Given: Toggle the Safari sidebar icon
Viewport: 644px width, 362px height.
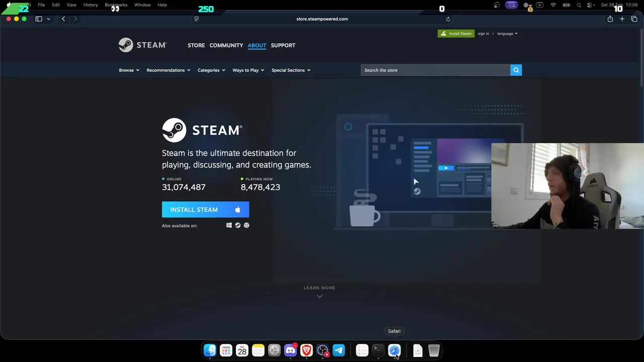Looking at the screenshot, I should click(x=39, y=19).
